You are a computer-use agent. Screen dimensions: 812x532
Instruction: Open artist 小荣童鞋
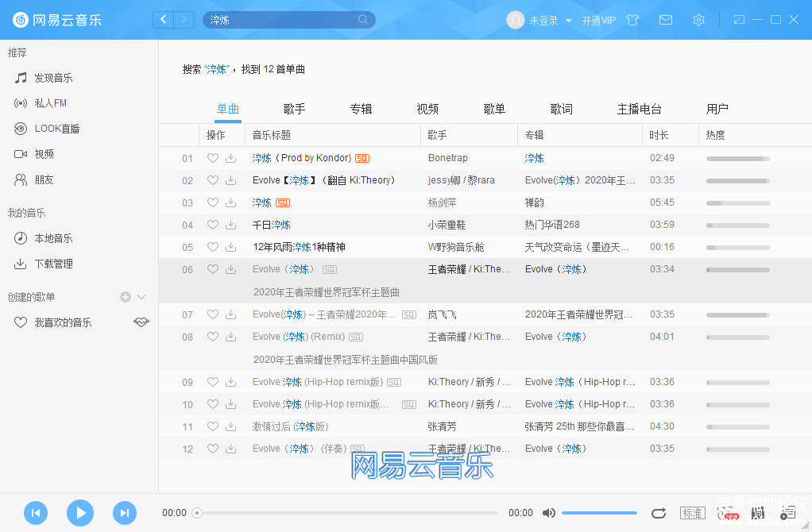[447, 225]
